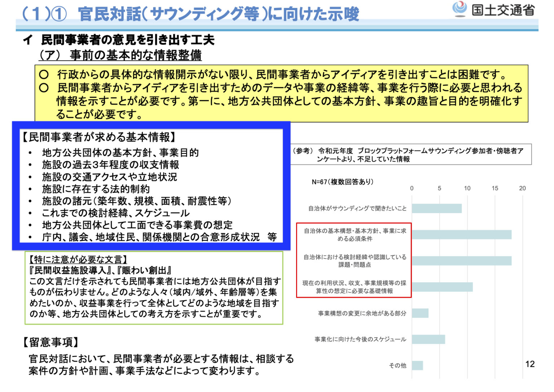Image resolution: width=554 pixels, height=392 pixels.
Task: Click the bar for その他
Action: click(417, 365)
